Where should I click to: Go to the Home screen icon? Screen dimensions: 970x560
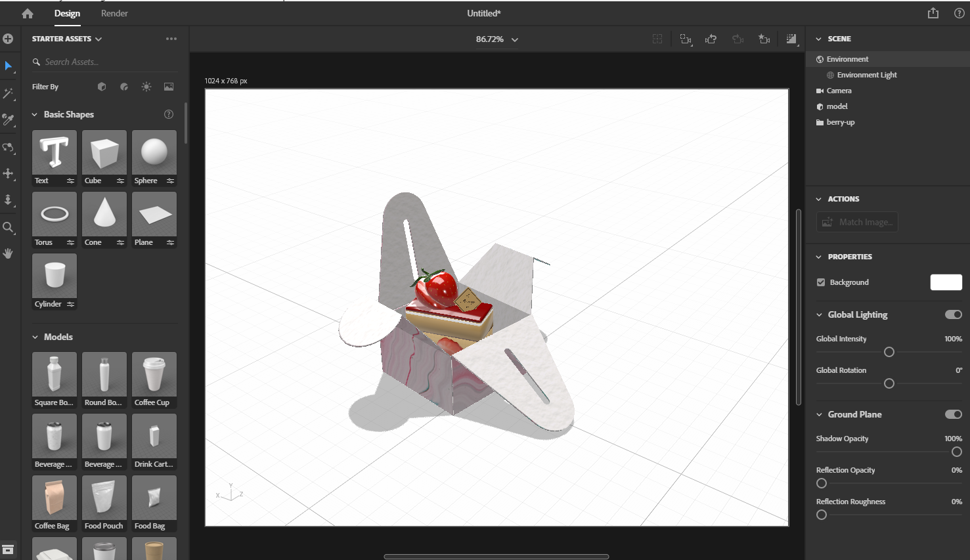[28, 13]
